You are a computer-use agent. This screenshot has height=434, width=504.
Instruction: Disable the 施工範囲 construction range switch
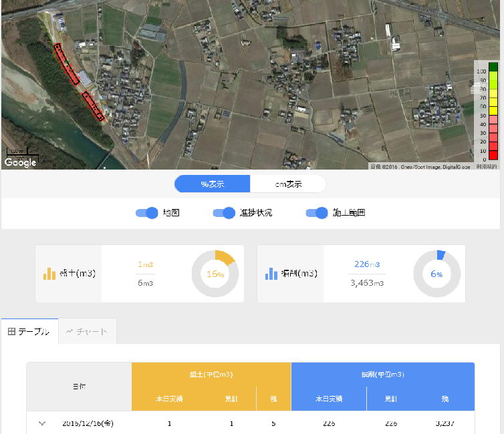tap(317, 213)
